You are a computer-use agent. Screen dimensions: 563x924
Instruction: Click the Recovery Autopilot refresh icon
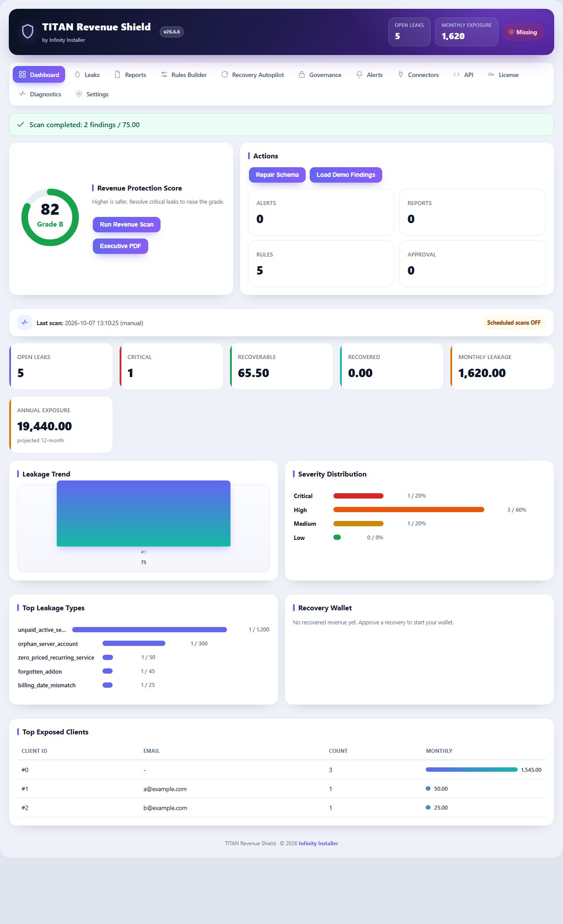pyautogui.click(x=225, y=75)
